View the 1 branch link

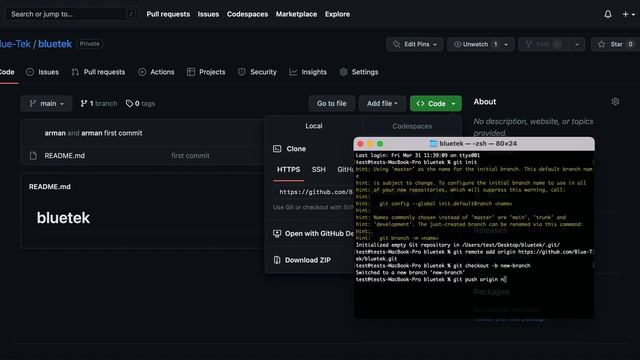point(99,103)
